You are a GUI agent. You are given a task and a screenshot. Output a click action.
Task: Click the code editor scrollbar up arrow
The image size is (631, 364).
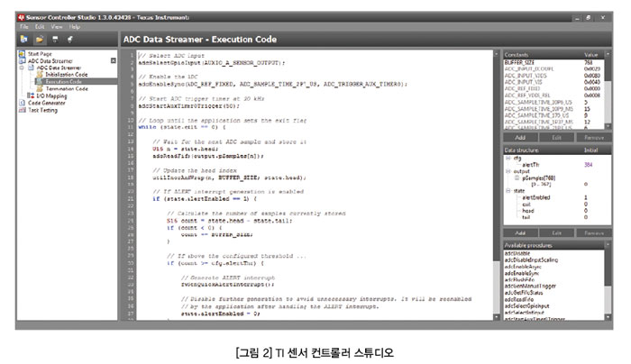[496, 54]
